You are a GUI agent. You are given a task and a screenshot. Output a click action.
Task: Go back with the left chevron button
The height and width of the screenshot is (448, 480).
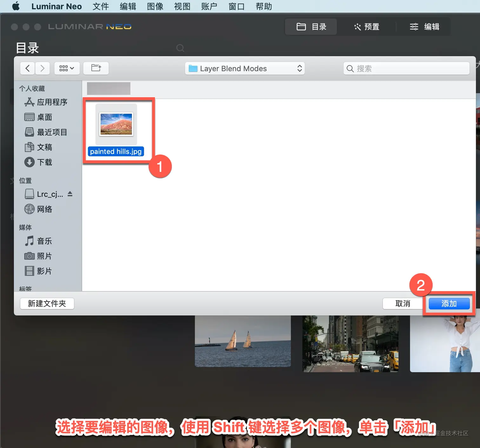tap(28, 68)
